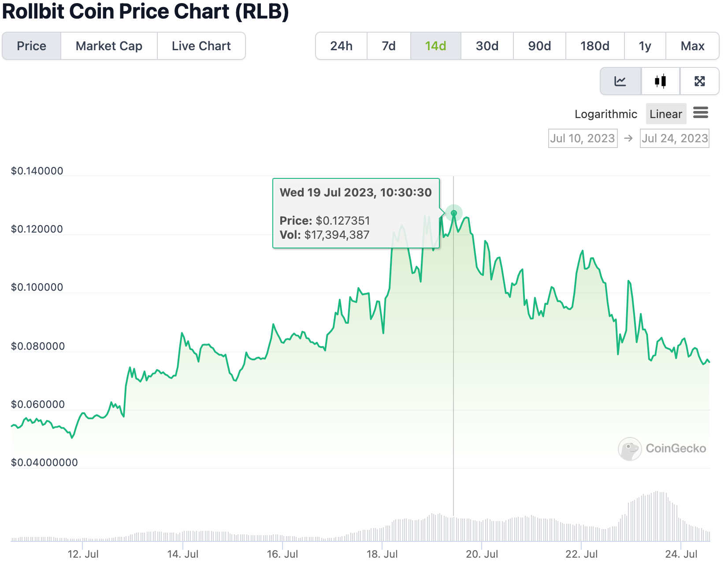This screenshot has width=728, height=570.
Task: Toggle Linear scale
Action: (x=665, y=114)
